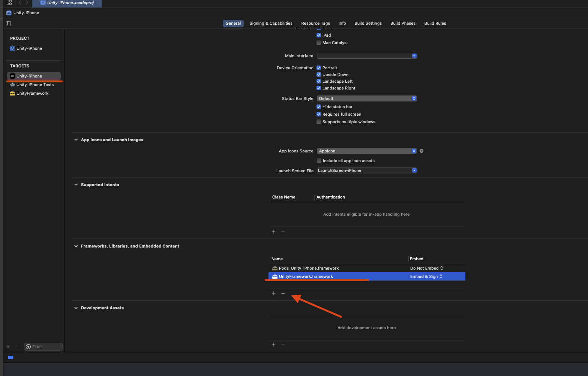588x376 pixels.
Task: Open the Build Phases tab
Action: pyautogui.click(x=403, y=23)
